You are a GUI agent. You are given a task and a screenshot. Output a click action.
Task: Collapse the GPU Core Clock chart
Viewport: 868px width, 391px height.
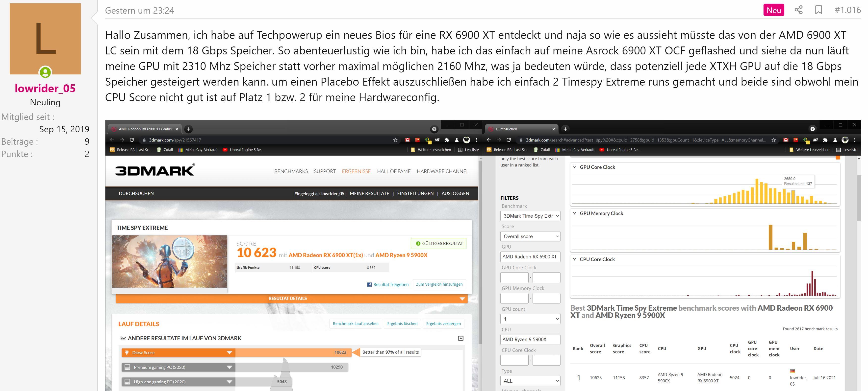click(575, 167)
